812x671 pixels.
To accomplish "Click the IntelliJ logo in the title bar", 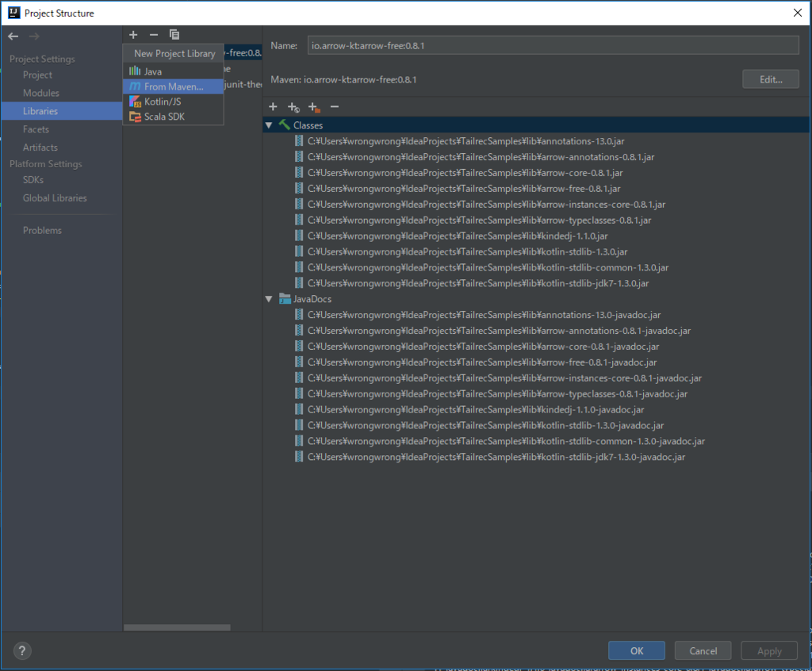I will [14, 13].
